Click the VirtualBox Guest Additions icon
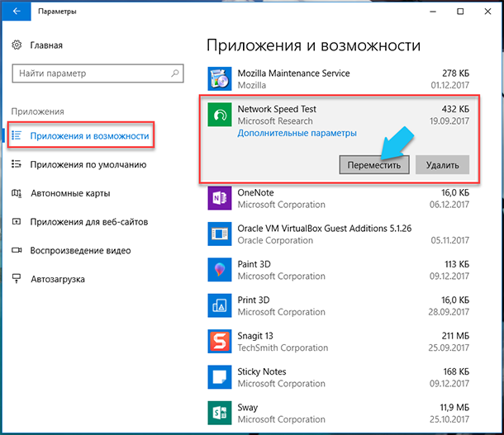 point(220,234)
